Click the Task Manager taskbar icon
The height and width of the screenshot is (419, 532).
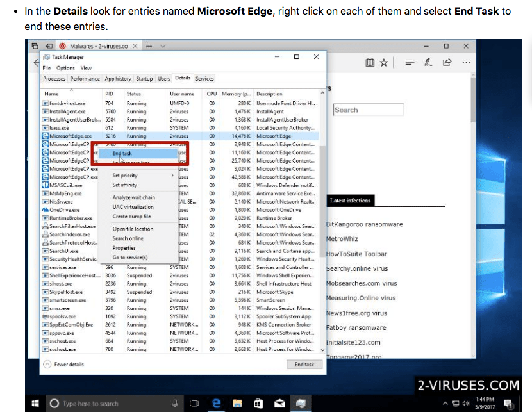301,404
